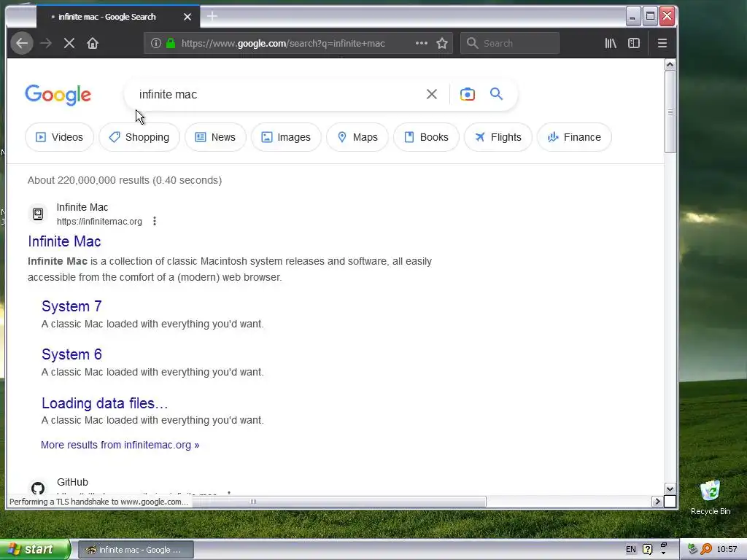
Task: Click the infinitemac.org URL text
Action: click(99, 222)
